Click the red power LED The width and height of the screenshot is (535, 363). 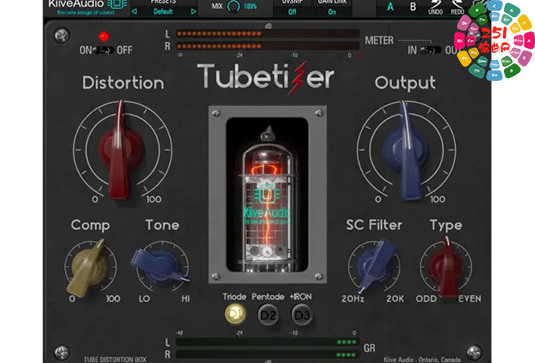tap(104, 36)
